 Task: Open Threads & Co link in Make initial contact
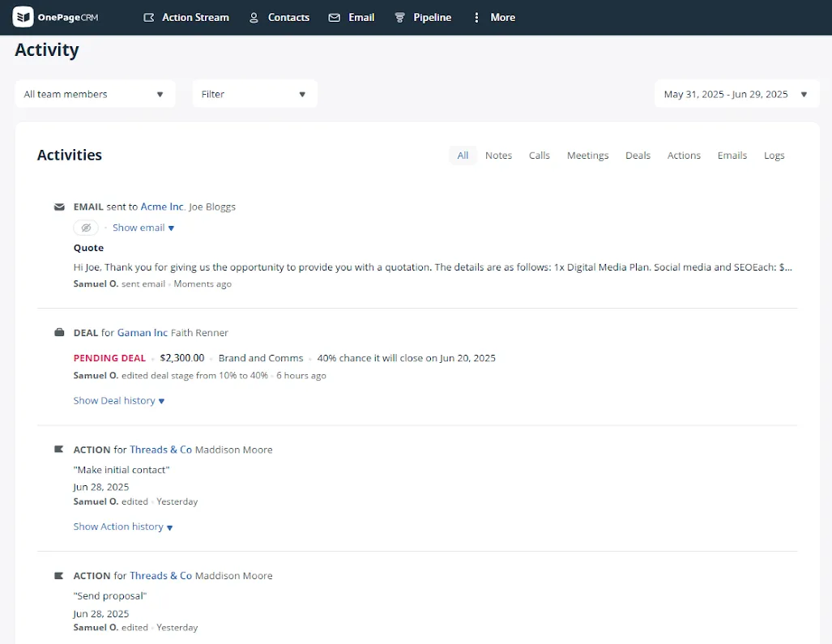point(160,450)
